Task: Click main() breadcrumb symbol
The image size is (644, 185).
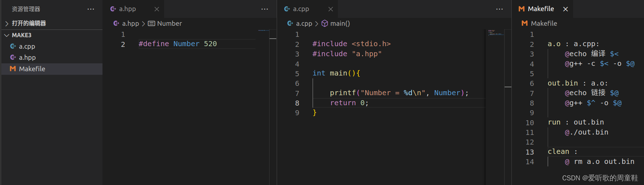Action: click(x=340, y=23)
